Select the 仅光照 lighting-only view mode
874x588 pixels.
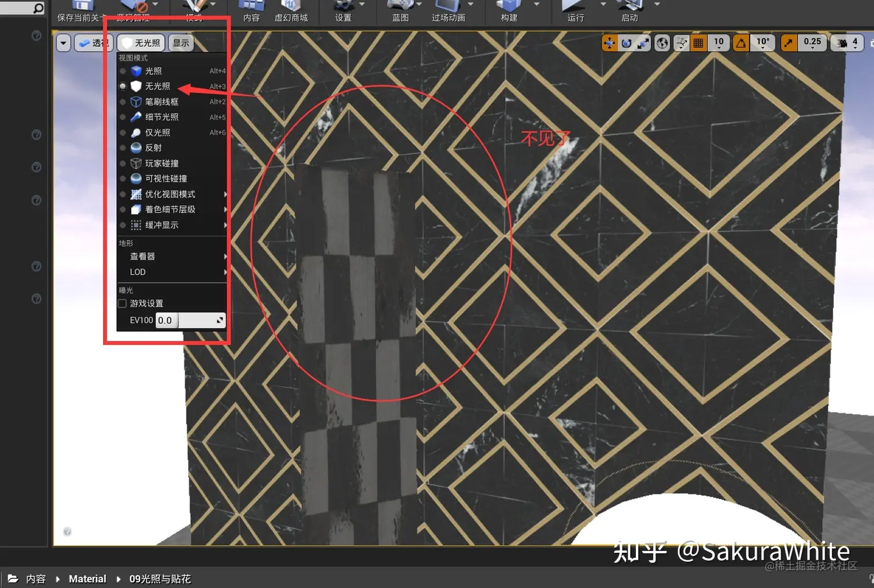pos(172,132)
